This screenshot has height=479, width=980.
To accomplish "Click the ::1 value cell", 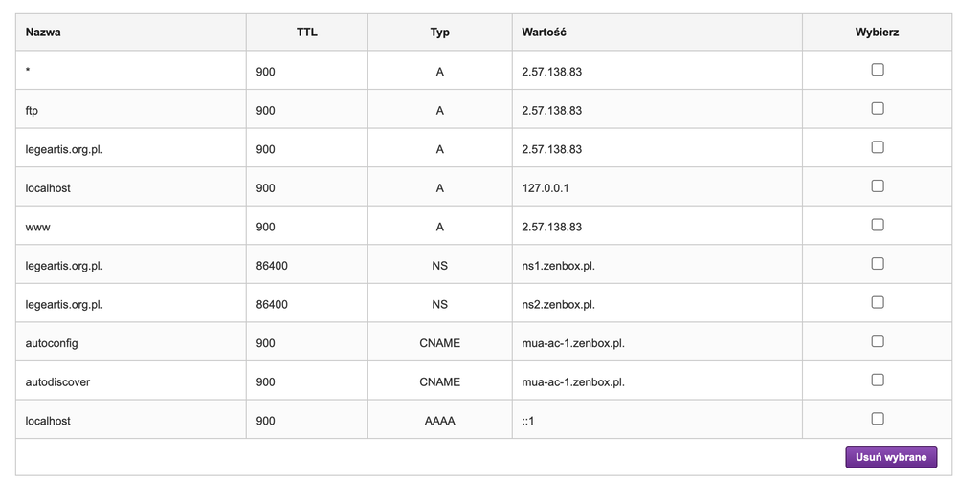I will [x=657, y=419].
